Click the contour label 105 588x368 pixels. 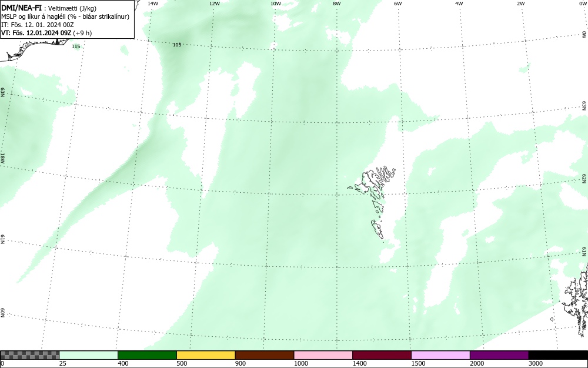tap(176, 45)
